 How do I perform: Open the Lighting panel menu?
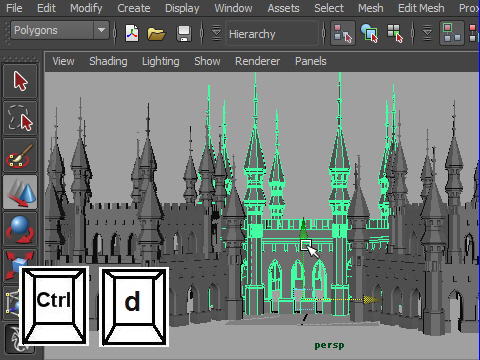click(x=161, y=61)
